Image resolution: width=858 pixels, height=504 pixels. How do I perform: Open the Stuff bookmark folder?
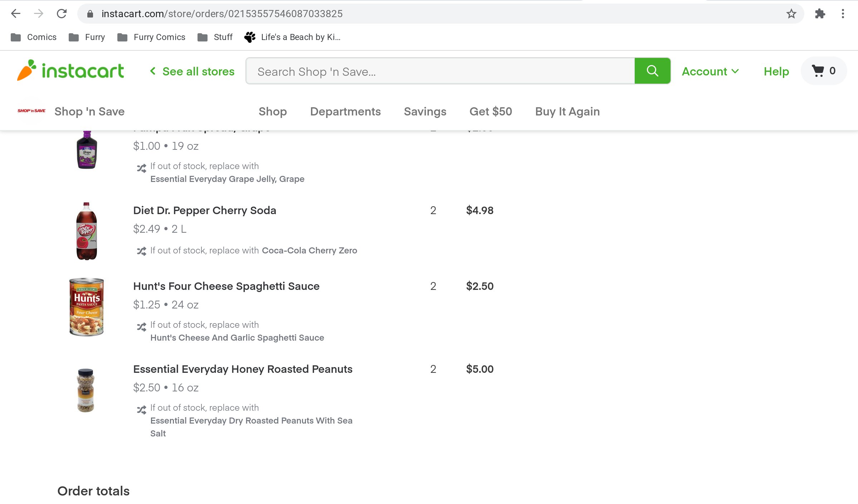[215, 37]
